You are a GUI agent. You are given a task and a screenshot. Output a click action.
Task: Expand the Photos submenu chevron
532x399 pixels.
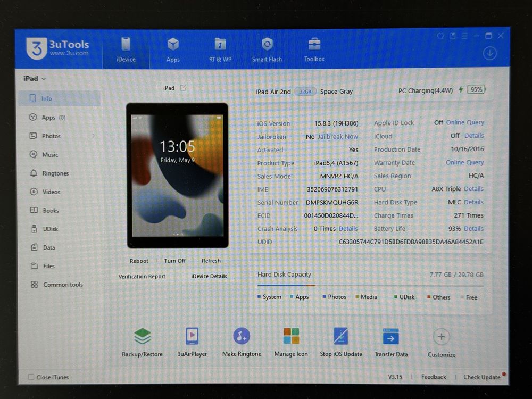93,136
